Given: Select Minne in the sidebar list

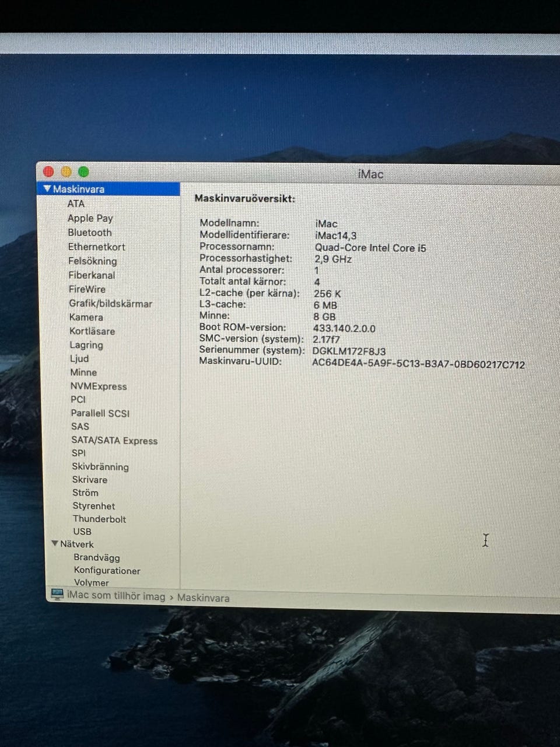Looking at the screenshot, I should [x=83, y=372].
